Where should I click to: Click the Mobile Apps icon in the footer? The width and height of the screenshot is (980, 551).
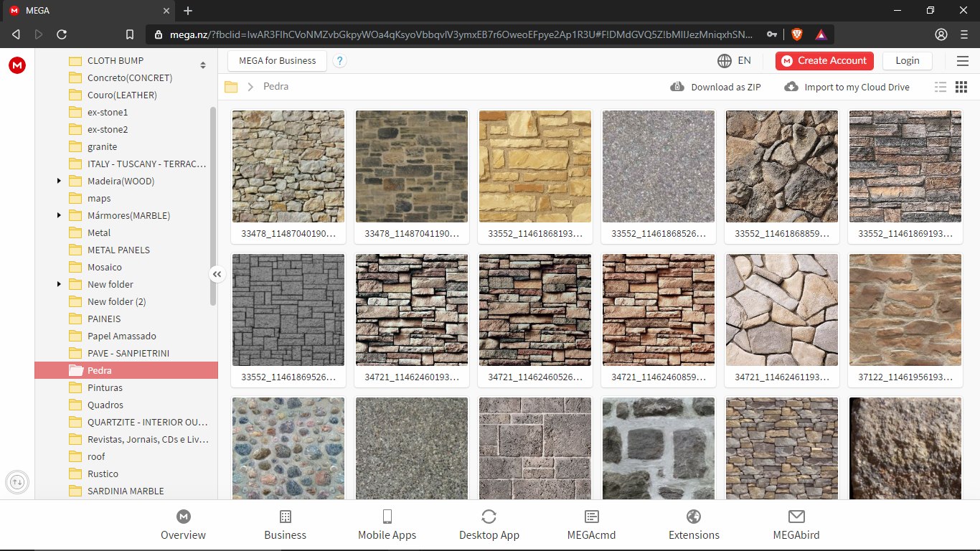387,516
